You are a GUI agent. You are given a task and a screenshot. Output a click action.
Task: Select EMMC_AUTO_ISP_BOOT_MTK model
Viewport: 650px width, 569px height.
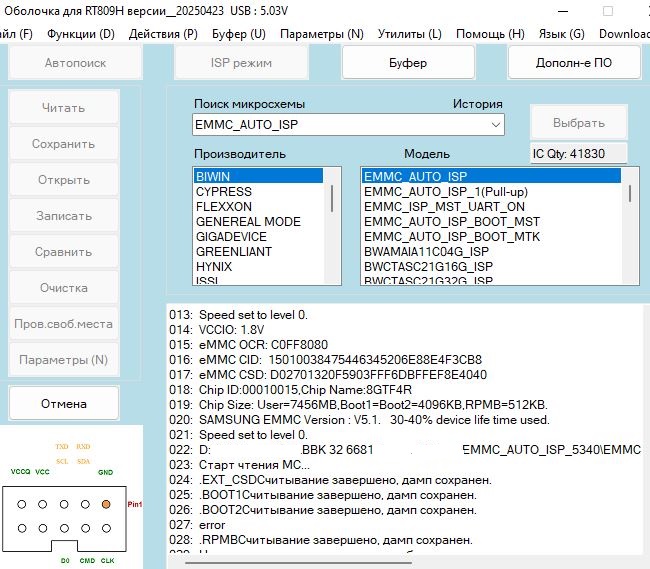tap(491, 237)
